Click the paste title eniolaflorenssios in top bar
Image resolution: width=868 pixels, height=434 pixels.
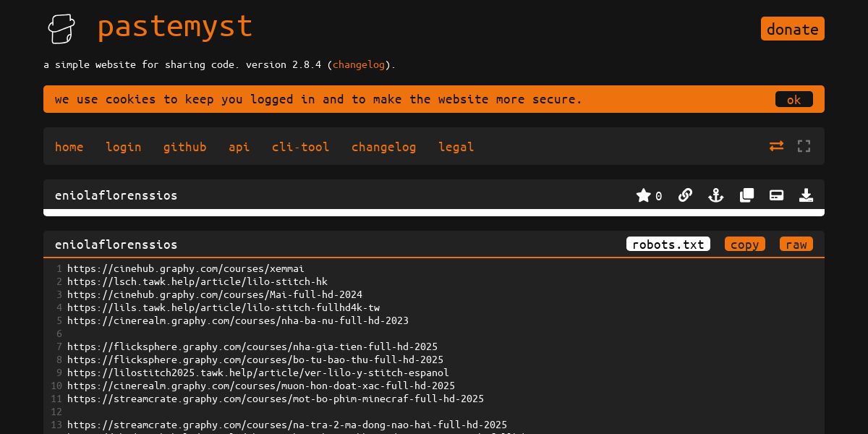tap(116, 195)
